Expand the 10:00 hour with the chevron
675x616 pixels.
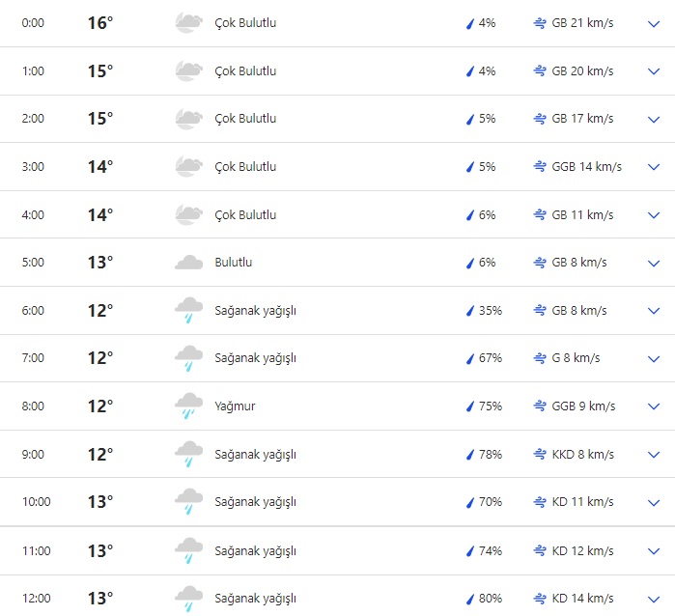tap(653, 502)
